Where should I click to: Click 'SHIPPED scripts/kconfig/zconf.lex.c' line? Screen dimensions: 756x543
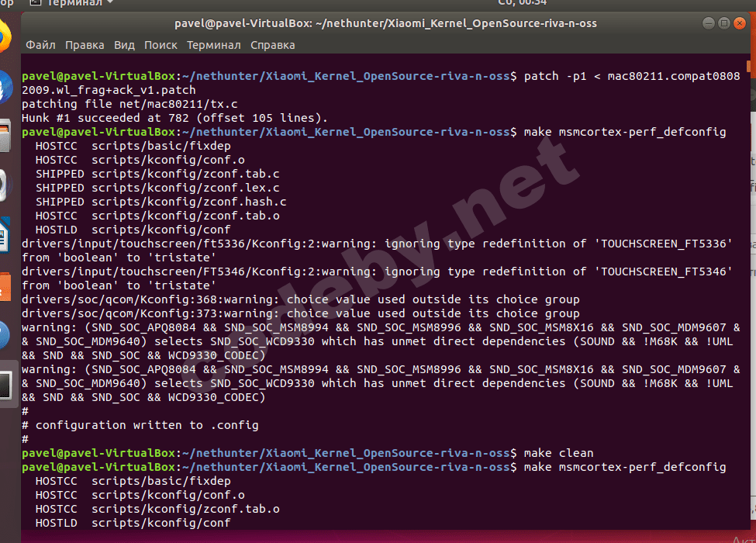[x=157, y=188]
